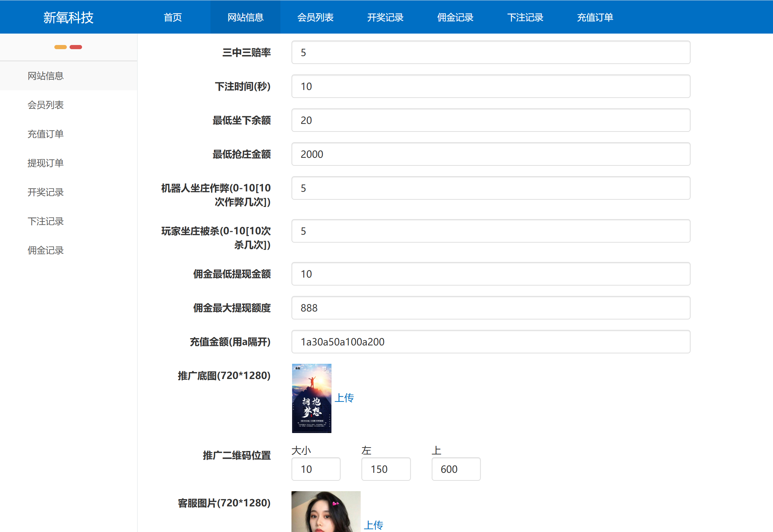Switch to 会员列表 in top navigation
The width and height of the screenshot is (773, 532).
[x=315, y=17]
